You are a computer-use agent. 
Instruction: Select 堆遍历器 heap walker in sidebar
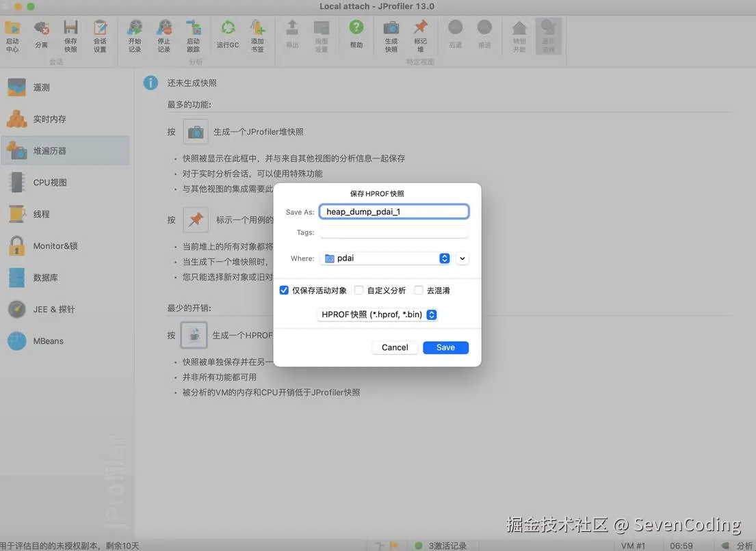coord(65,151)
